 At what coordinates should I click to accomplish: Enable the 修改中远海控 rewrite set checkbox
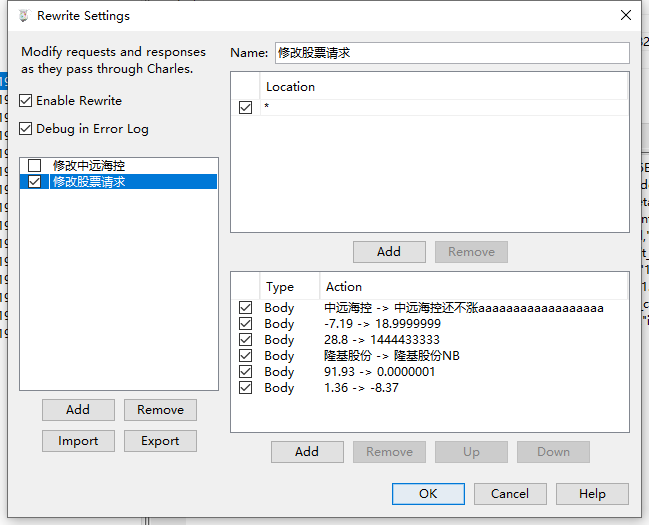point(34,166)
